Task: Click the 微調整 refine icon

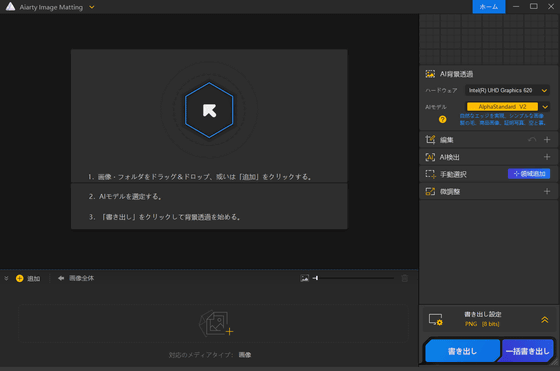Action: click(x=430, y=192)
